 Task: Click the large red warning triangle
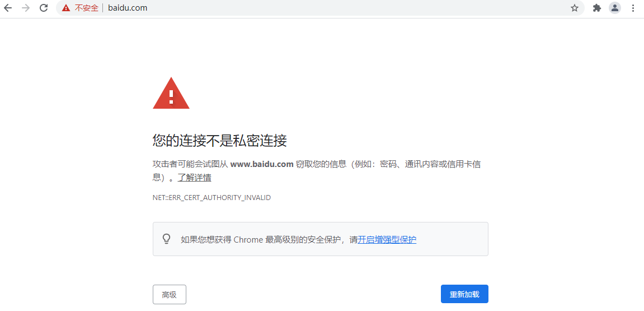tap(171, 94)
